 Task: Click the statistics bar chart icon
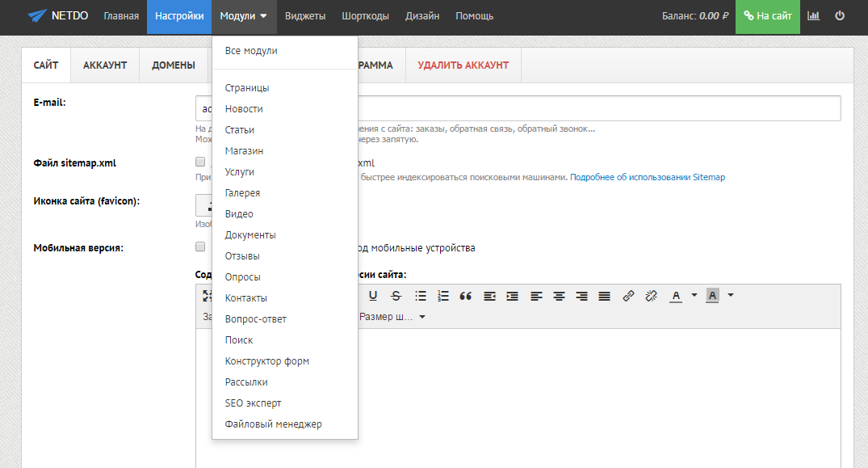[813, 16]
